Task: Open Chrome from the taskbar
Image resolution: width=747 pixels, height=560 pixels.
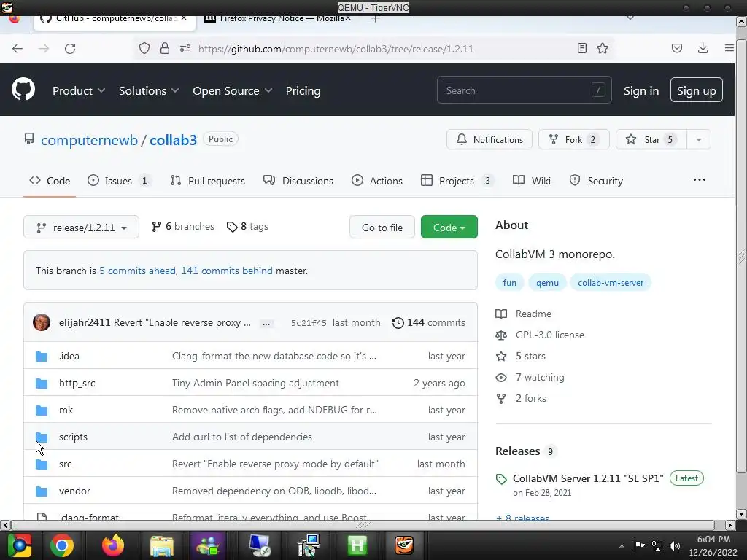Action: coord(62,545)
